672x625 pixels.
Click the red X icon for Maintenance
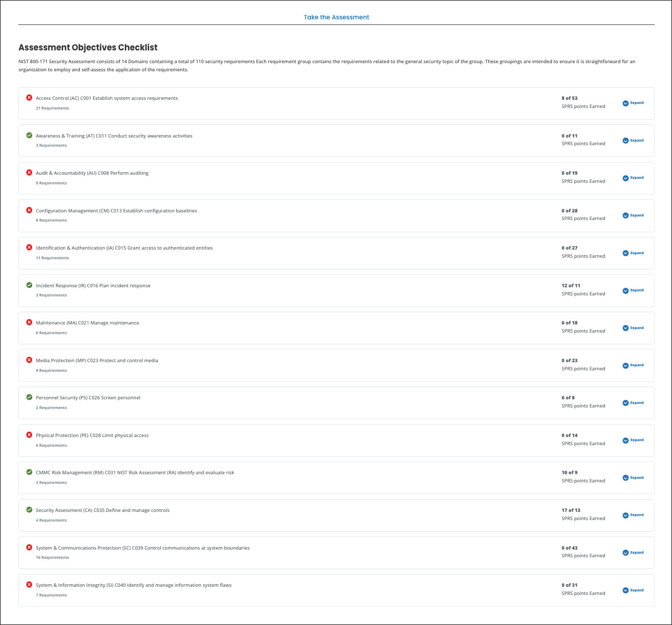click(29, 322)
